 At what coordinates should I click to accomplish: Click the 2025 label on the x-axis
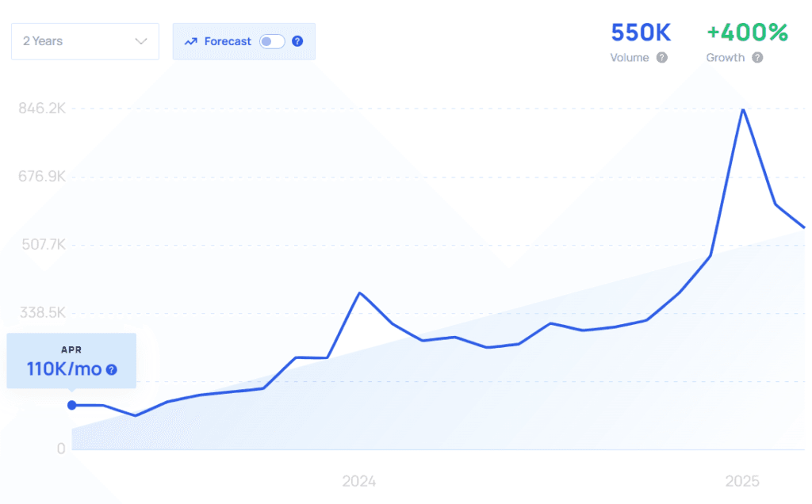743,481
